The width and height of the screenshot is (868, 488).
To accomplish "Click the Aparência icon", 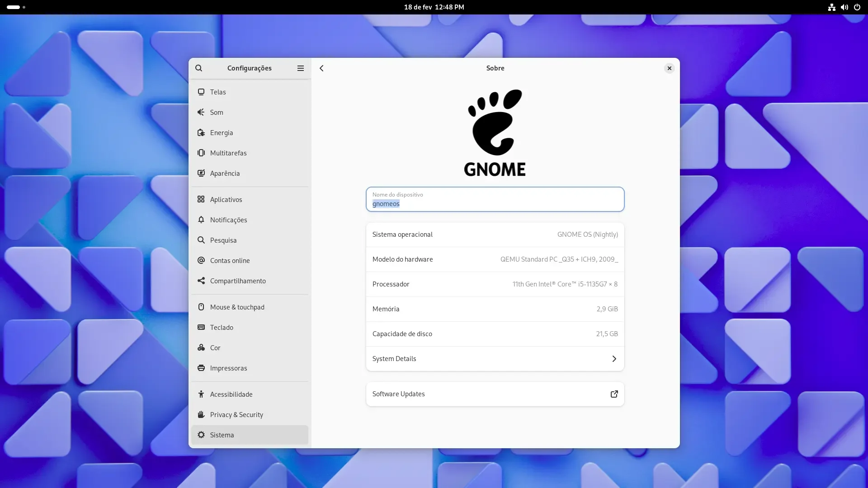I will (201, 173).
